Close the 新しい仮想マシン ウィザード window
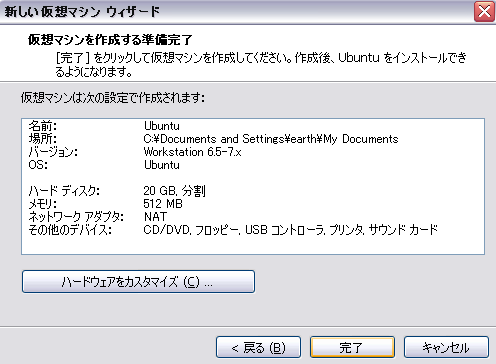 pos(484,11)
